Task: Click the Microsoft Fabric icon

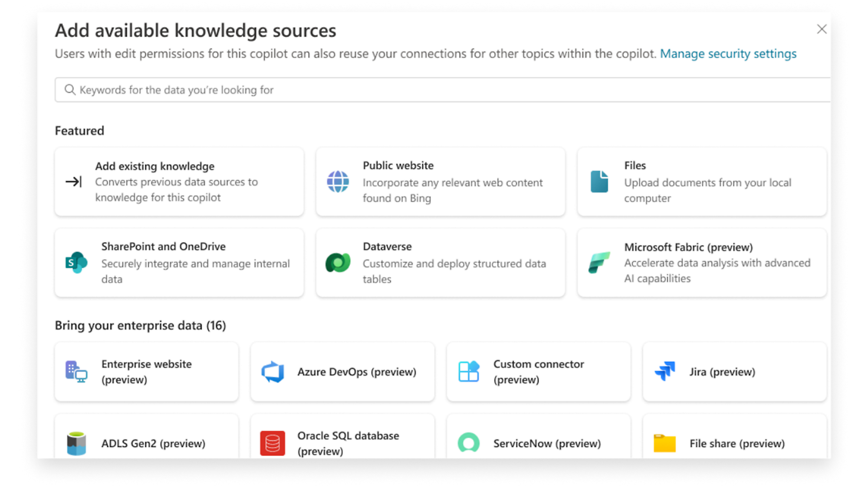Action: (x=599, y=262)
